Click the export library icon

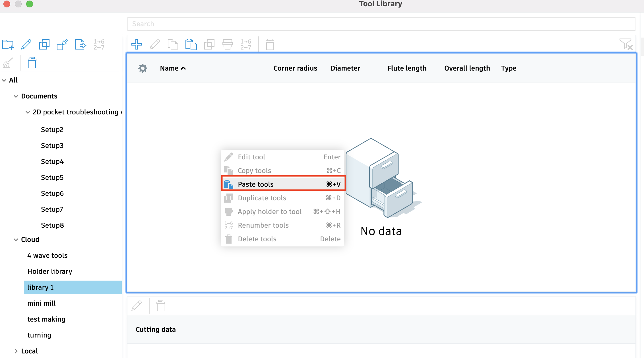(x=80, y=45)
